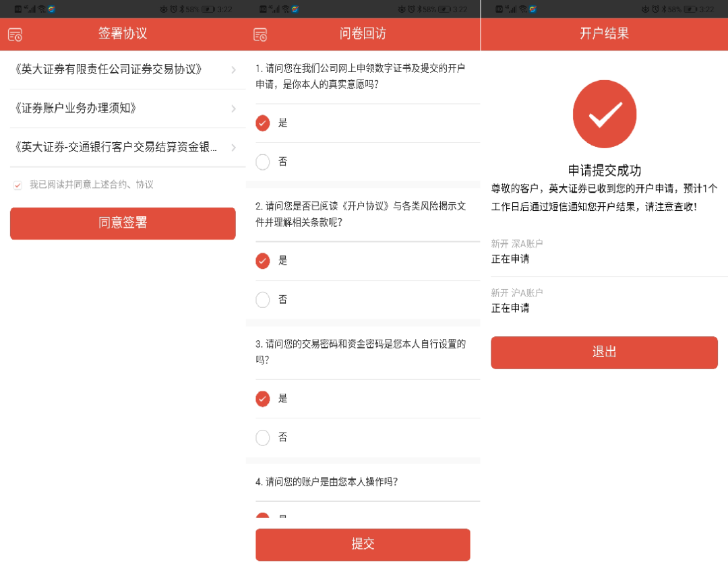Tap the large success checkmark icon
The height and width of the screenshot is (572, 728).
(604, 114)
